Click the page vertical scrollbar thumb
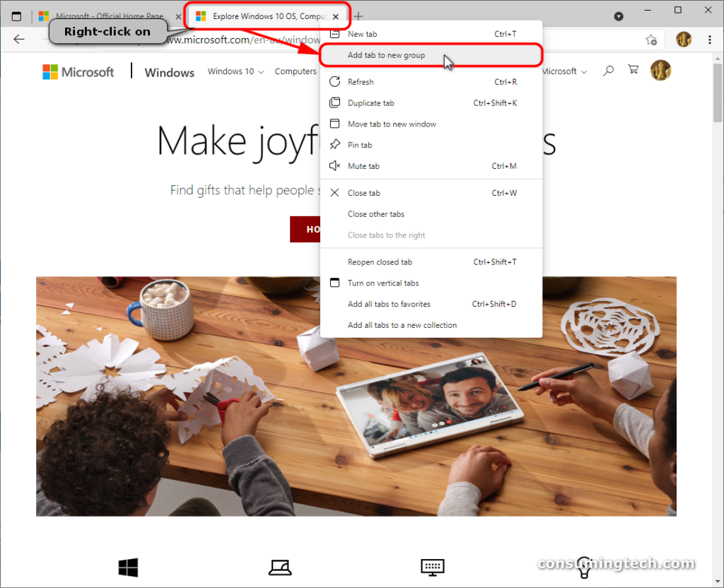Screen dimensions: 724x588 coord(718,93)
